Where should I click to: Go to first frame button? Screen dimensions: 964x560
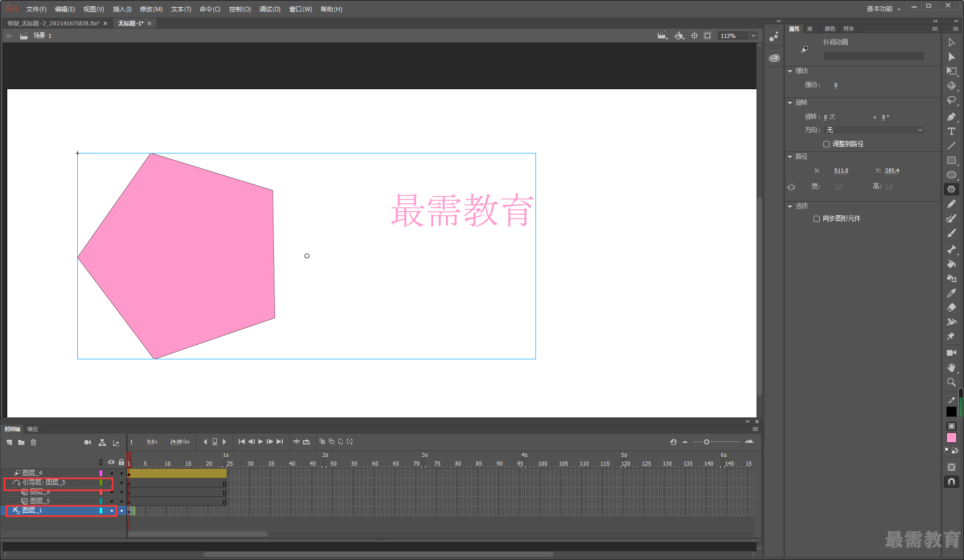[242, 442]
